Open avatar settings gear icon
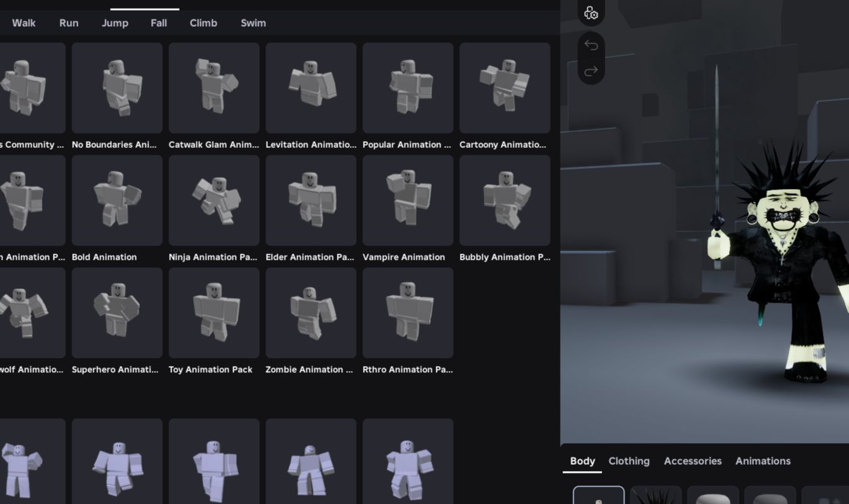 pos(591,13)
